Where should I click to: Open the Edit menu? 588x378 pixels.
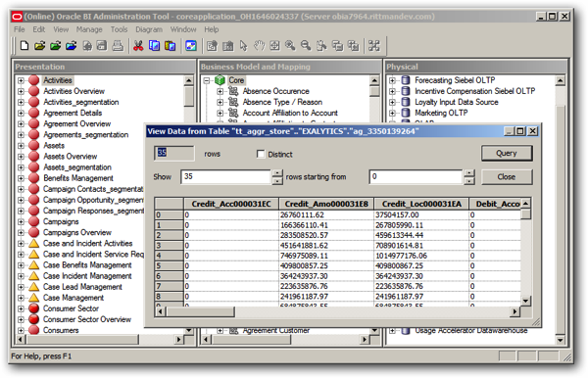pyautogui.click(x=38, y=29)
